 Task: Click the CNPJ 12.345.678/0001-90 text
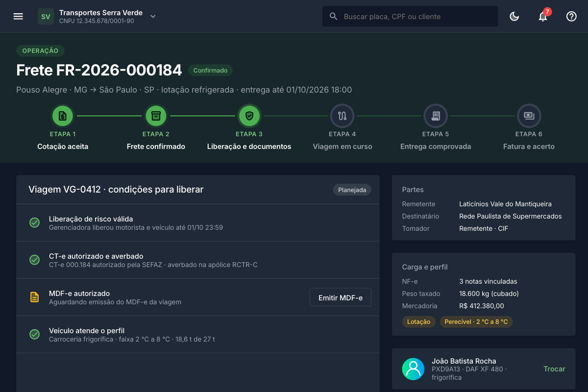click(97, 22)
